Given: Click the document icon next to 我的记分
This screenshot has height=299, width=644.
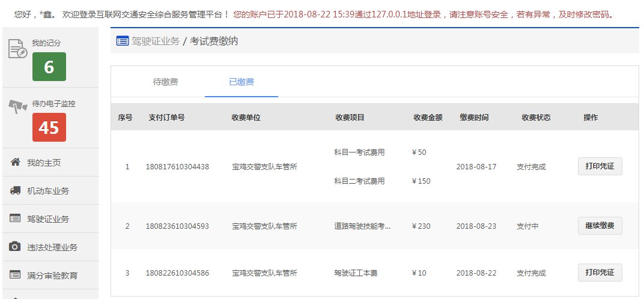Looking at the screenshot, I should click(17, 49).
